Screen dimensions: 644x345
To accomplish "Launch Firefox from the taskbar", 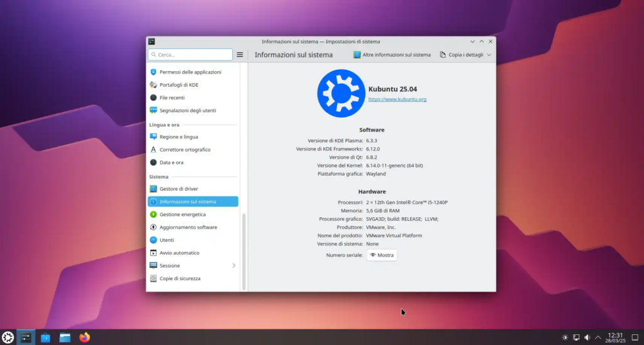I will tap(85, 337).
